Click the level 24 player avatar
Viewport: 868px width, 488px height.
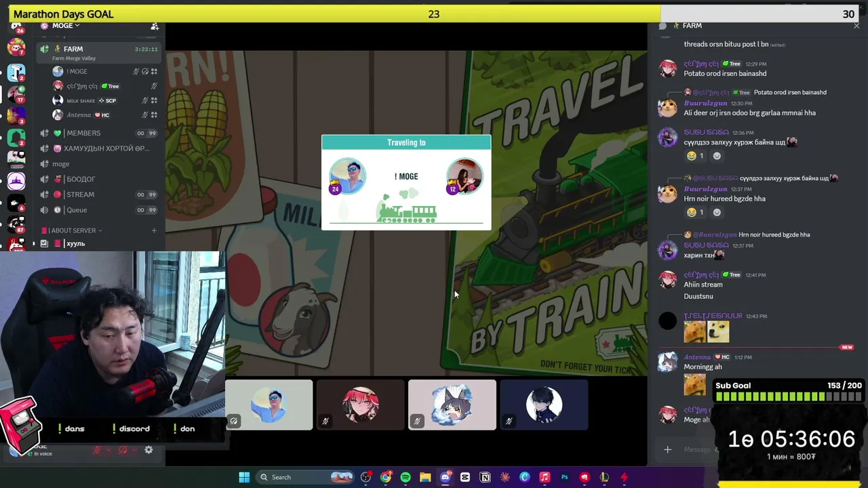(347, 176)
